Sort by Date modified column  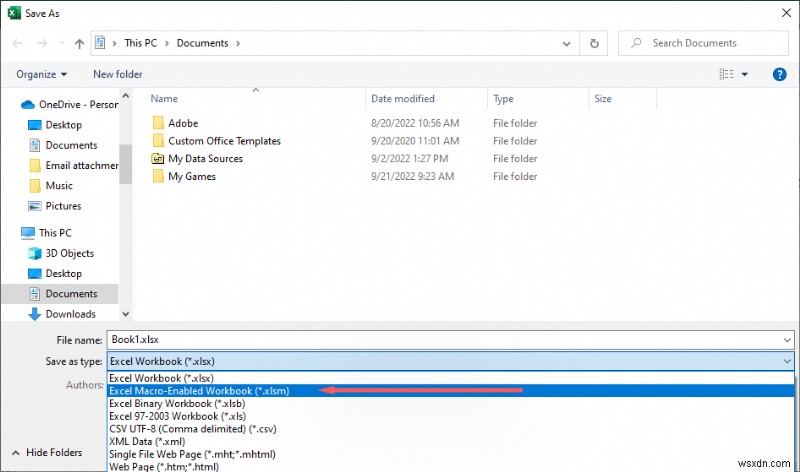coord(403,98)
